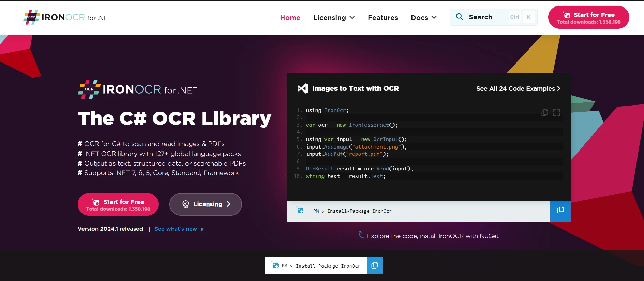Copy code using icon in code editor
This screenshot has width=644, height=281.
[544, 113]
